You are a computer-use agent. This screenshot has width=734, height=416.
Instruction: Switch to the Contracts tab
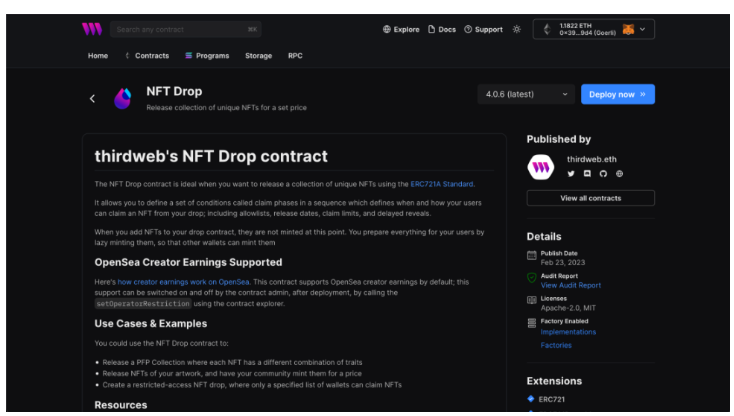[147, 56]
